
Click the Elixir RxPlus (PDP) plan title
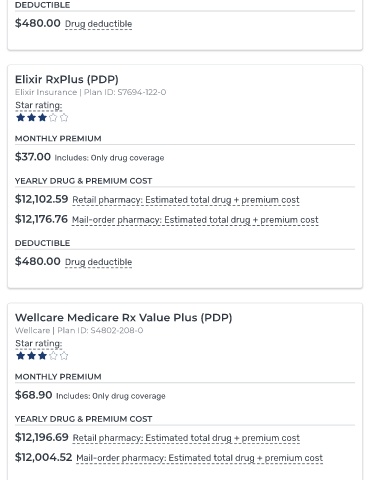[x=67, y=79]
